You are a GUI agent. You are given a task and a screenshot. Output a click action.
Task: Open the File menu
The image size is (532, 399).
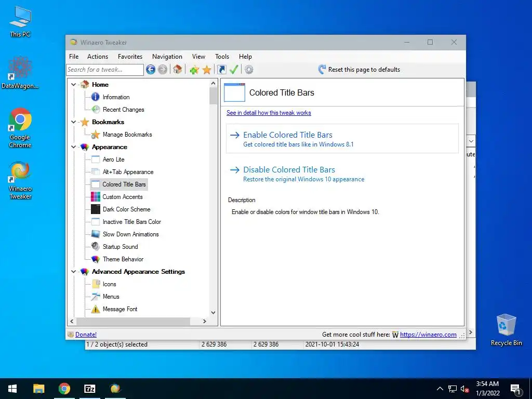click(x=74, y=57)
